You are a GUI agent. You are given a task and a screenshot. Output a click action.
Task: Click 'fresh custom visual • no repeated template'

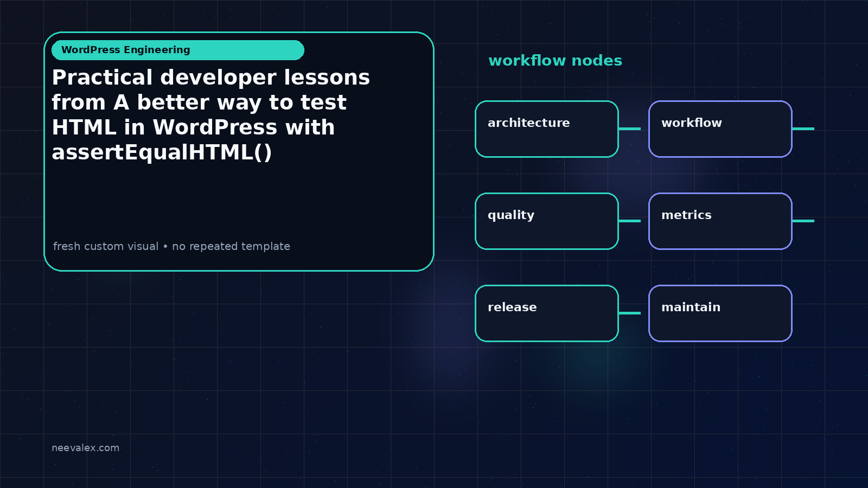(x=171, y=246)
